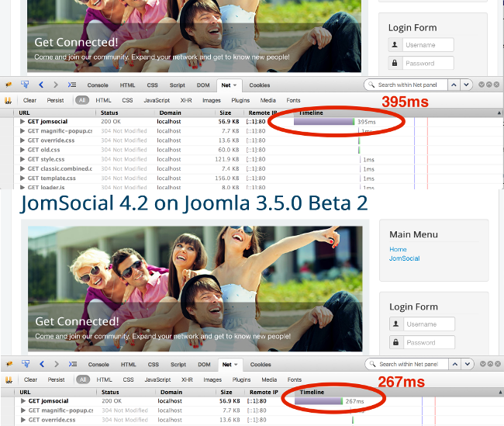Switch to Script tab in upper Firebug panel
This screenshot has width=504, height=426.
(x=177, y=85)
